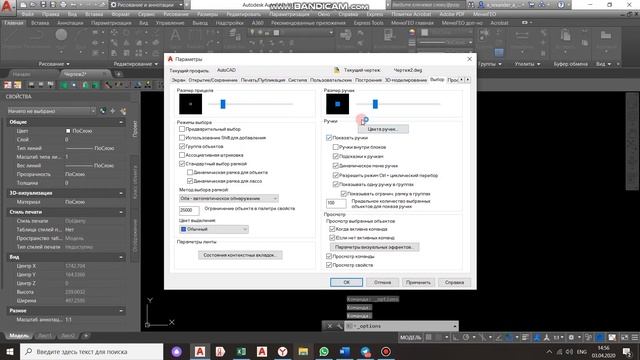Uncheck the Группа объектов checkbox
This screenshot has width=640, height=360.
click(x=182, y=146)
